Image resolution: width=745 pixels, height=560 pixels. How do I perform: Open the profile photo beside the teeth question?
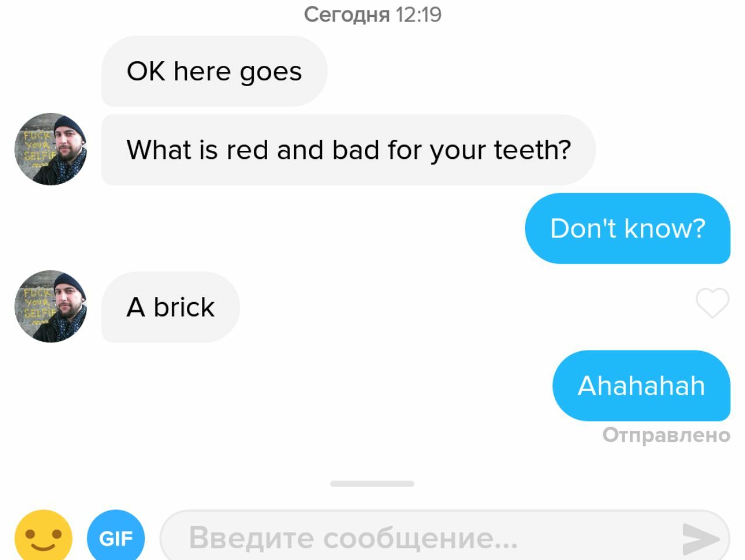pyautogui.click(x=51, y=149)
